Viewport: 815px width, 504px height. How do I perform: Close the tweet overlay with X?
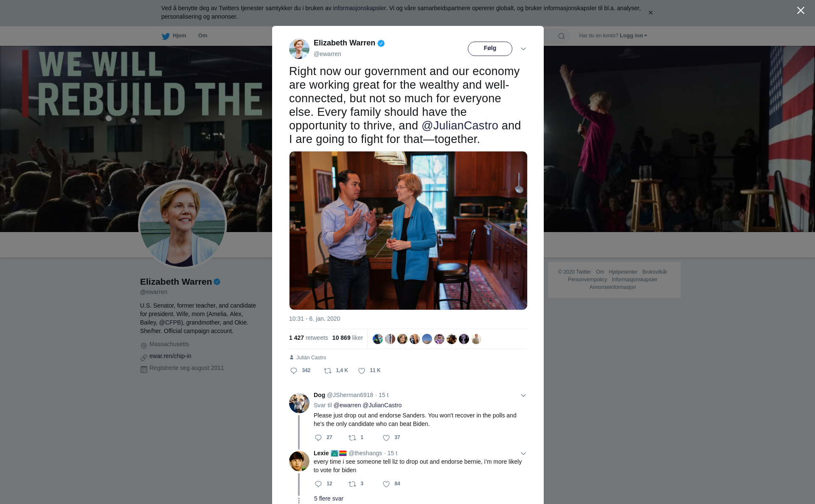click(801, 11)
